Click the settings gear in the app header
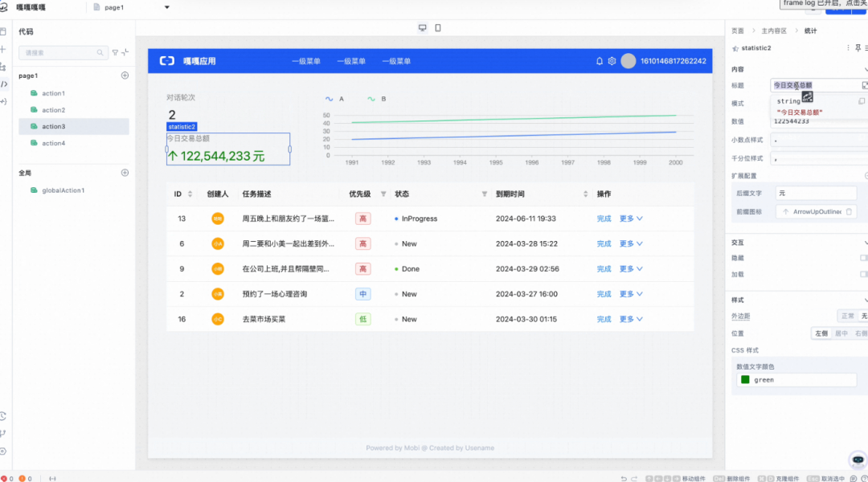 612,60
